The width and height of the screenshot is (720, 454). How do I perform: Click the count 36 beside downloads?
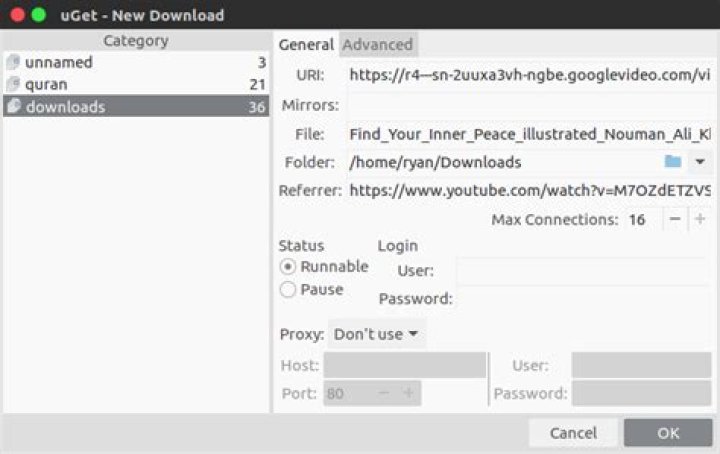pyautogui.click(x=257, y=107)
